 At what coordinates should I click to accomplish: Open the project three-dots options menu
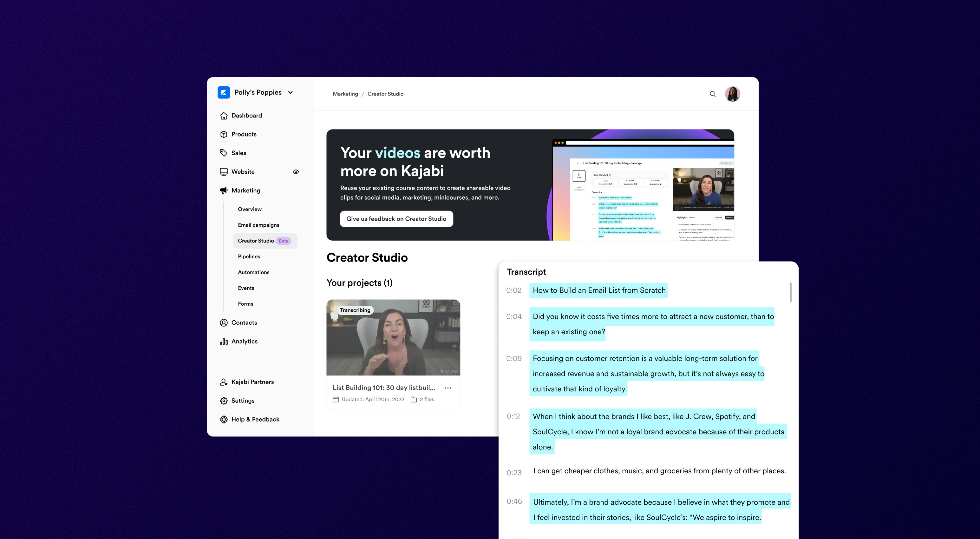[x=448, y=388]
